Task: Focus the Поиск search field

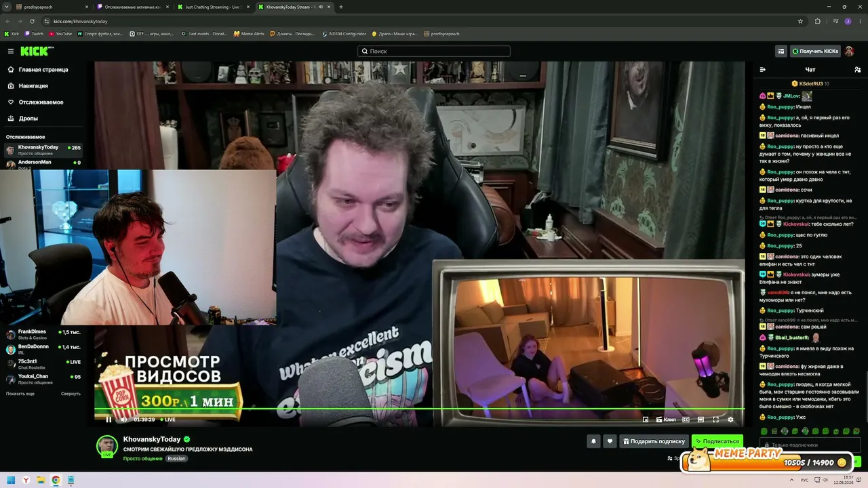Action: [434, 51]
